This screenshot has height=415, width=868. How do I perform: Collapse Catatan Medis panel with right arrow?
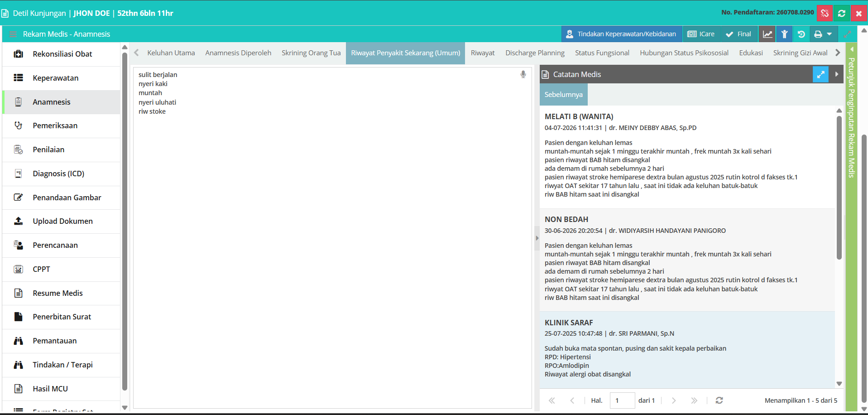tap(837, 74)
